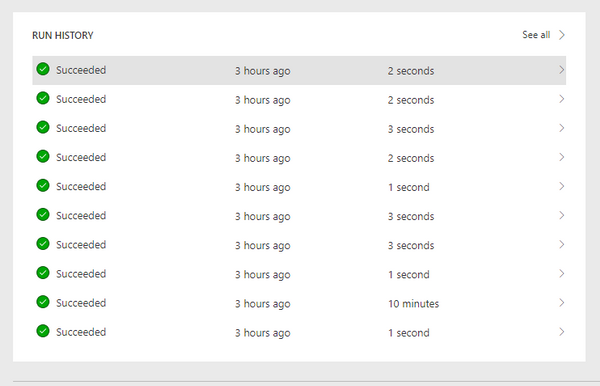Click the 3 hours ago text in seventh row
This screenshot has height=386, width=600.
coord(262,246)
